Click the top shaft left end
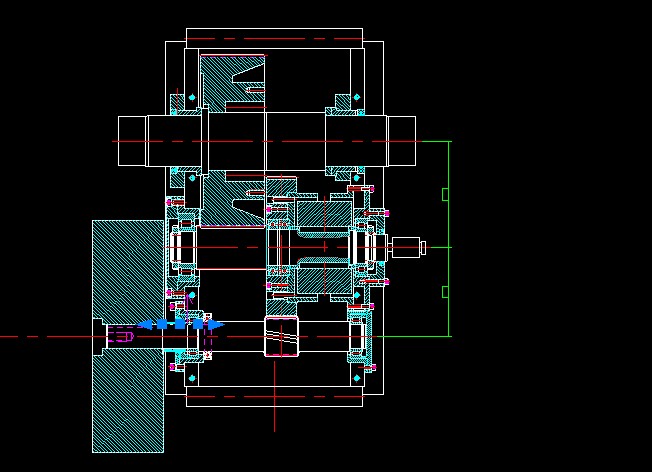 (132, 141)
